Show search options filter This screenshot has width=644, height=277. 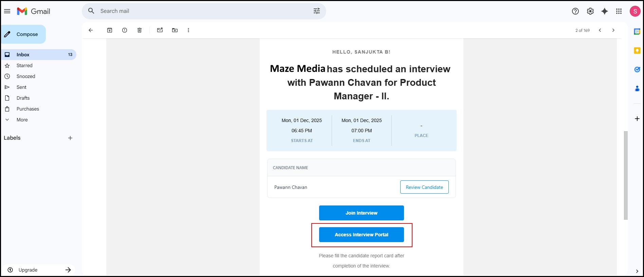(317, 11)
